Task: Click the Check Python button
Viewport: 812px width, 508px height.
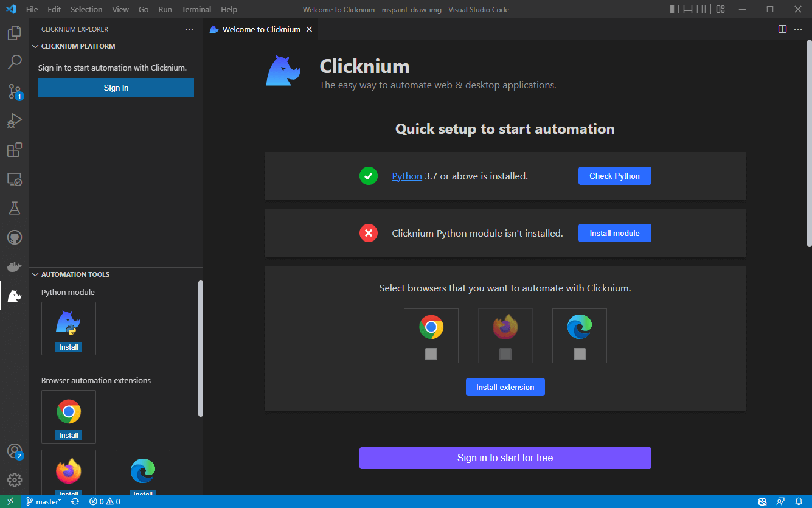Action: (x=614, y=176)
